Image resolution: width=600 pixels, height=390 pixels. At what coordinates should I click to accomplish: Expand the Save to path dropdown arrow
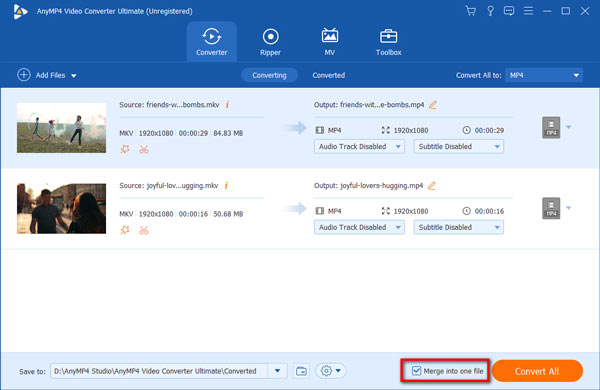point(277,371)
